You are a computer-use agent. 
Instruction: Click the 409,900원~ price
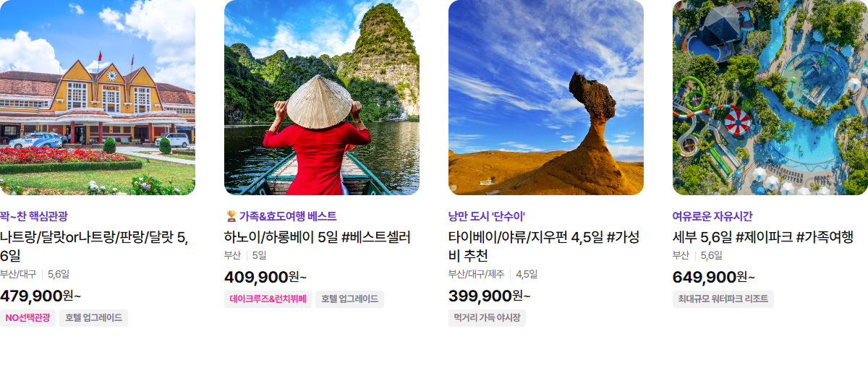(265, 277)
